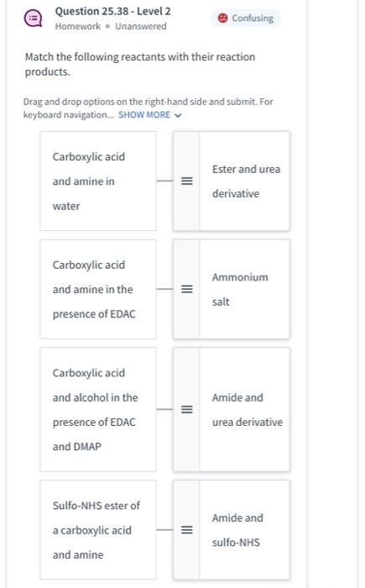Click the matching question type icon
365x588 pixels.
pyautogui.click(x=34, y=18)
